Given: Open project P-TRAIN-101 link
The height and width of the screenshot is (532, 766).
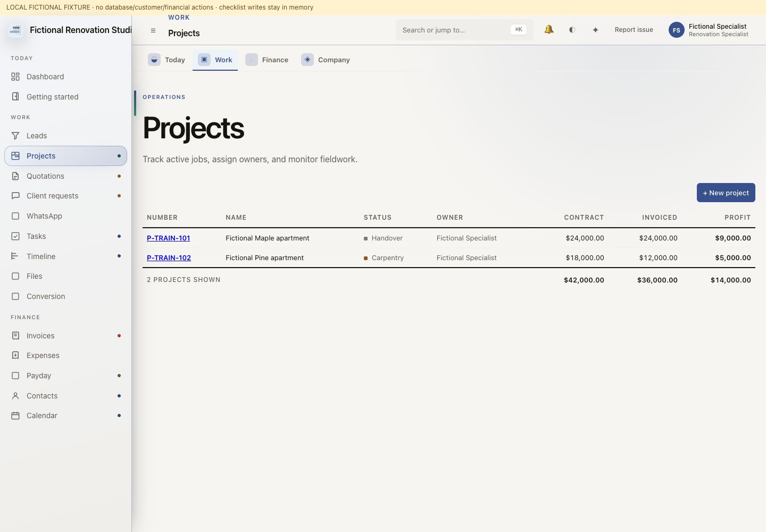Looking at the screenshot, I should (169, 238).
